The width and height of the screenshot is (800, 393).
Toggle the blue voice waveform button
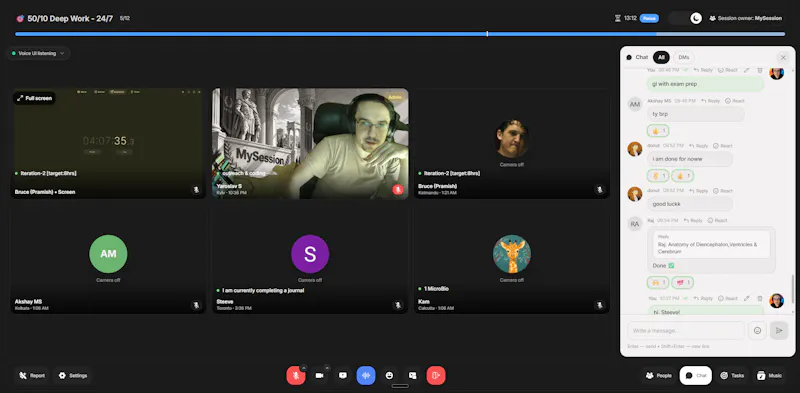click(x=366, y=376)
